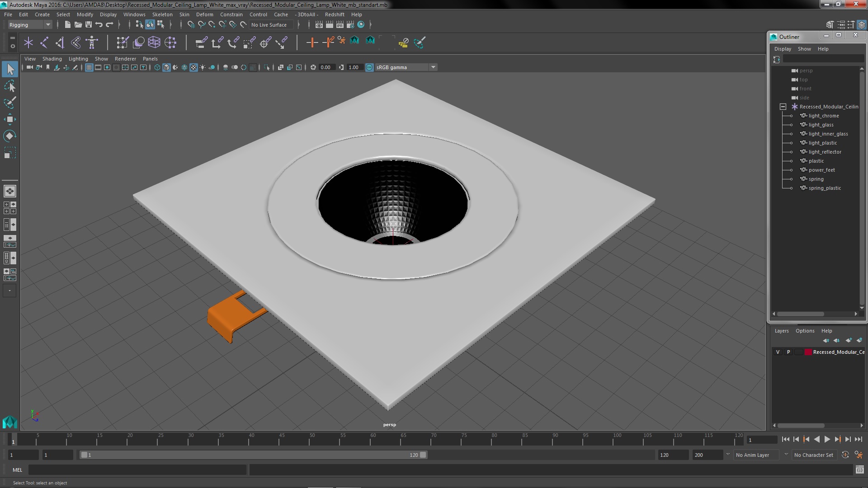The width and height of the screenshot is (868, 488).
Task: Click the Auto Keyframe toggle icon
Action: [845, 455]
